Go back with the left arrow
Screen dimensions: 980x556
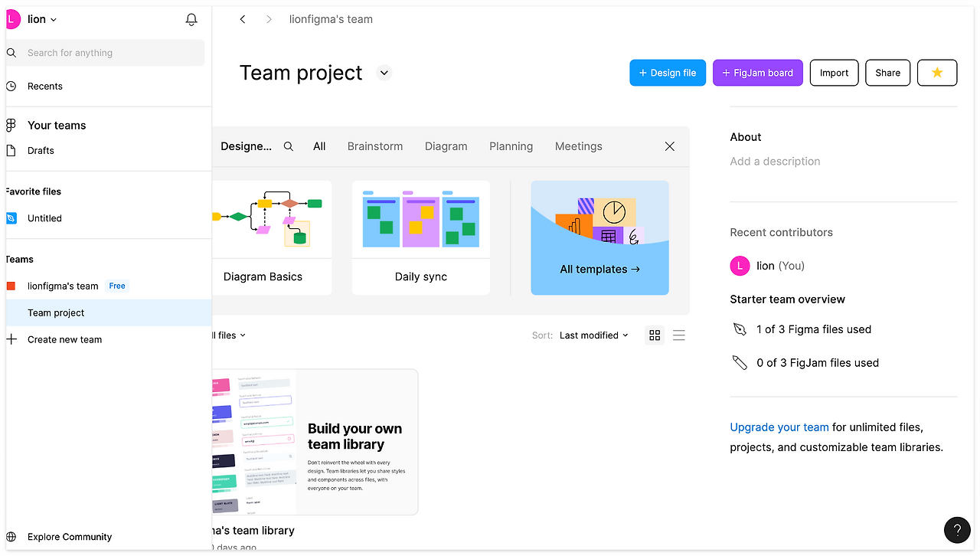pyautogui.click(x=243, y=19)
